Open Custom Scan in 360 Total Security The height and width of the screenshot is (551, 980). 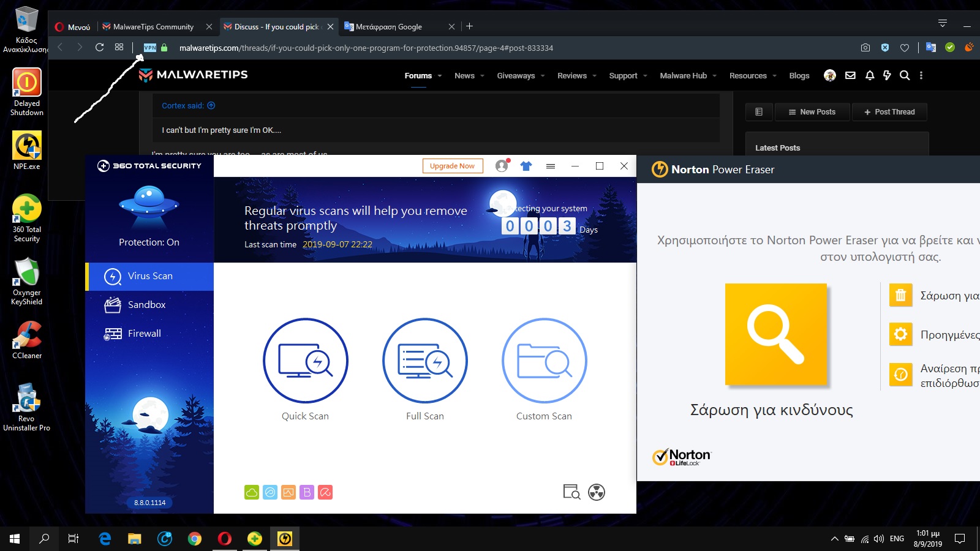(545, 361)
